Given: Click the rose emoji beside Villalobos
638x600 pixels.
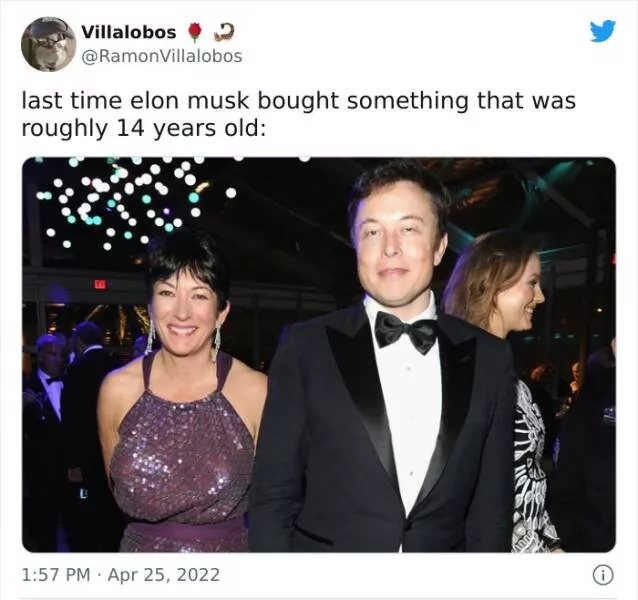Looking at the screenshot, I should click(x=196, y=33).
